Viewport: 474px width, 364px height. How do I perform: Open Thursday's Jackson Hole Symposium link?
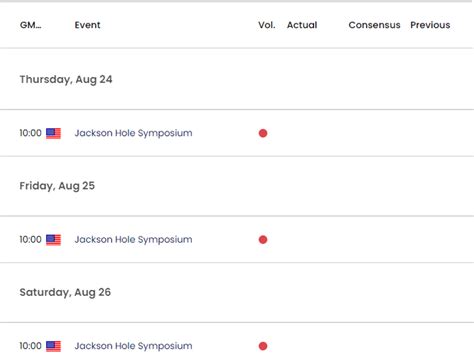point(133,133)
